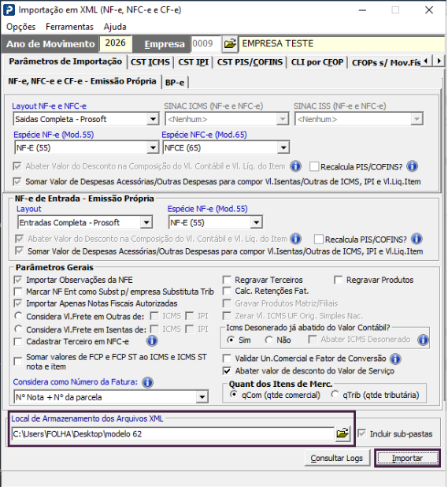This screenshot has height=487, width=448.
Task: Open company lookup folder icon beside Empresa
Action: coord(230,44)
